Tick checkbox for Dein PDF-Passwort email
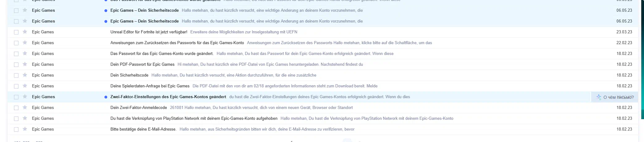Viewport: 644px width, 142px height. point(16,65)
